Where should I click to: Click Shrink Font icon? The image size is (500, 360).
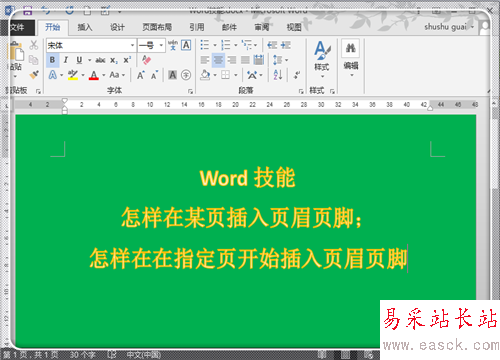[x=154, y=75]
